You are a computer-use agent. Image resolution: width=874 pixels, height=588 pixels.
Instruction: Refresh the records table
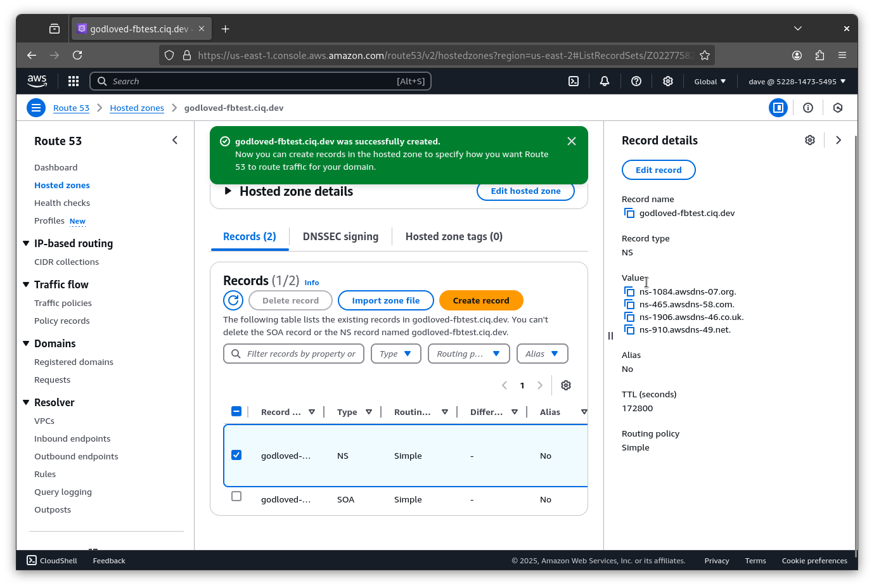(x=233, y=300)
